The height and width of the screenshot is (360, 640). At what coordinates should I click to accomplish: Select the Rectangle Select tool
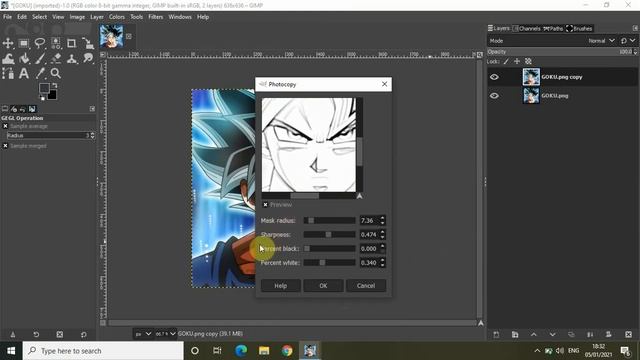(x=24, y=43)
